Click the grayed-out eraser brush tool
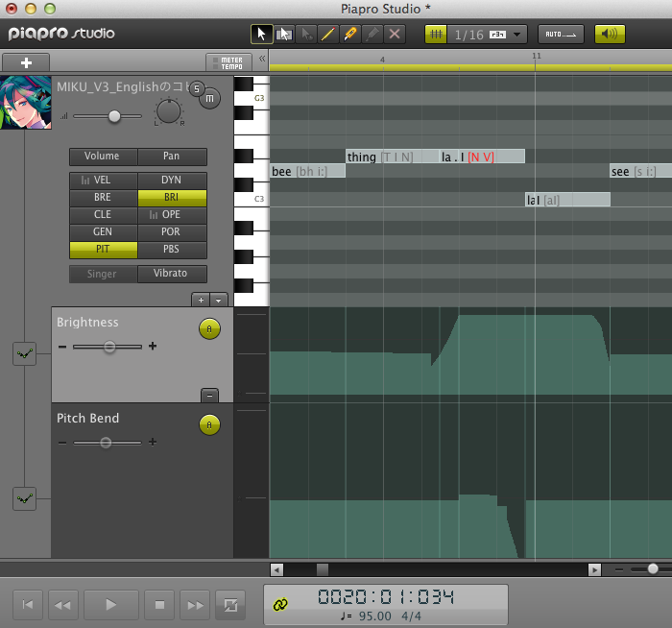Viewport: 672px width, 628px height. [372, 35]
